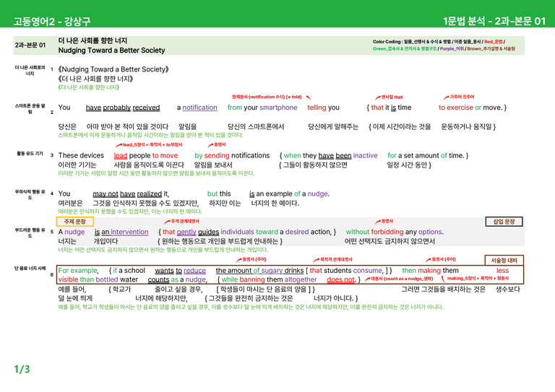Click the underlined word intervention in sentence 5
Viewport: 555px width, 392px height.
(129, 232)
